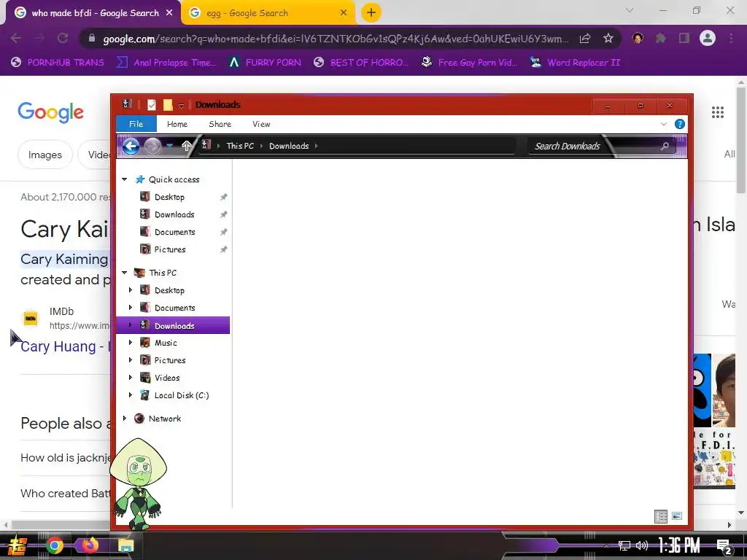The image size is (747, 560).
Task: Close the 'egg - Google Search' tab
Action: (x=344, y=13)
